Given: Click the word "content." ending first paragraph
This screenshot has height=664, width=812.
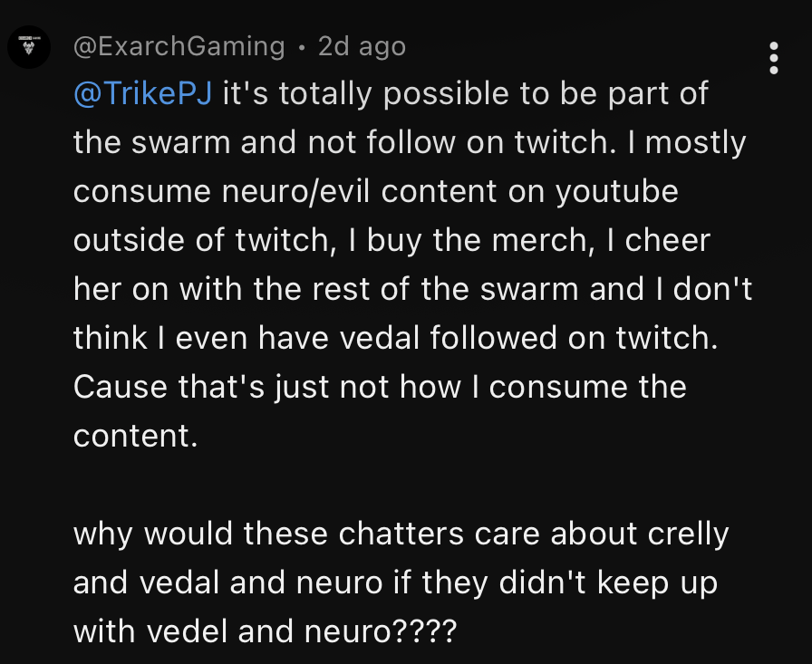Looking at the screenshot, I should coord(135,437).
